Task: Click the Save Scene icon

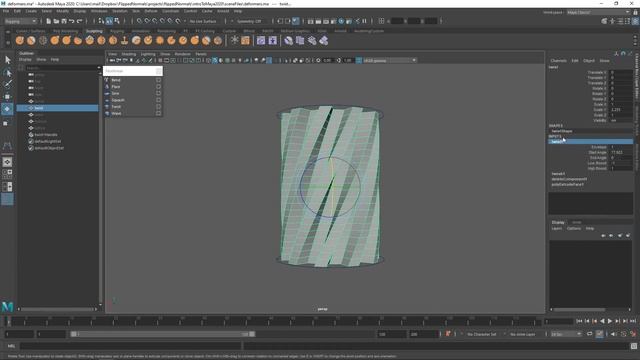Action: pyautogui.click(x=64, y=21)
